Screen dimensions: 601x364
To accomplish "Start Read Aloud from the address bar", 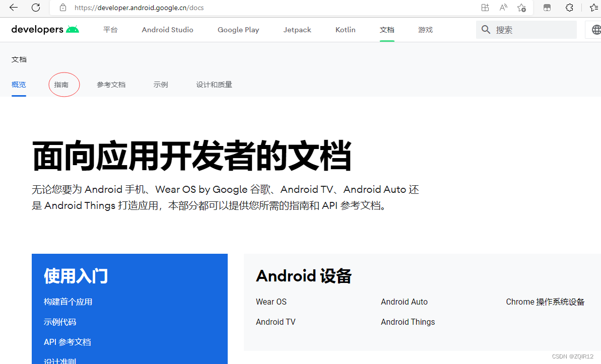I will 503,8.
